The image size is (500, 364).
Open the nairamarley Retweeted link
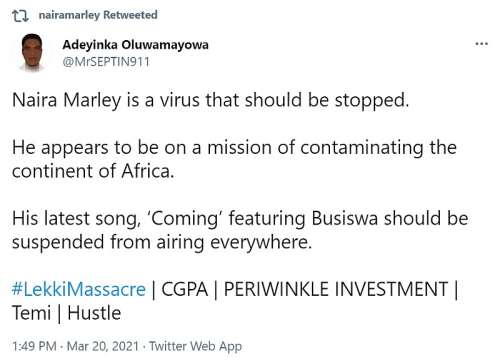pos(98,15)
